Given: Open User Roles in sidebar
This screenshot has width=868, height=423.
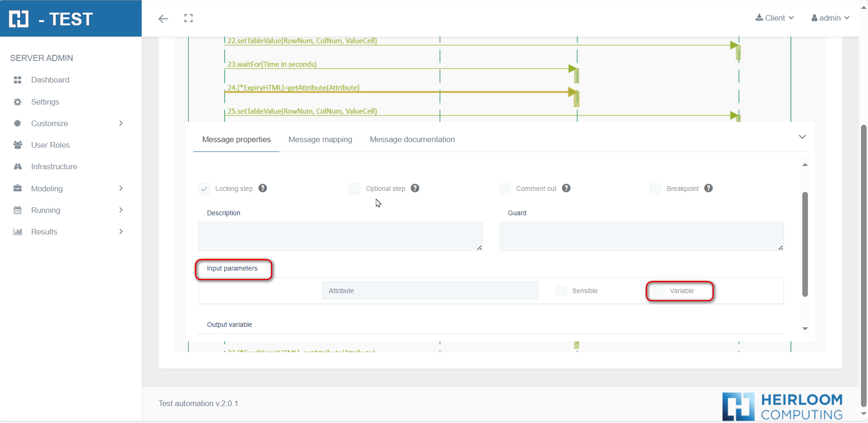Looking at the screenshot, I should point(50,145).
